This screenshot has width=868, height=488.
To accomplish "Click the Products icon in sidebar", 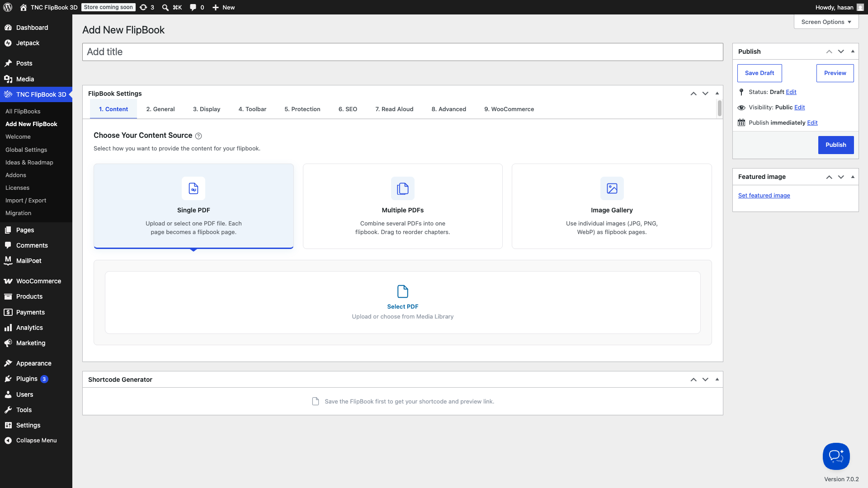I will click(x=8, y=296).
